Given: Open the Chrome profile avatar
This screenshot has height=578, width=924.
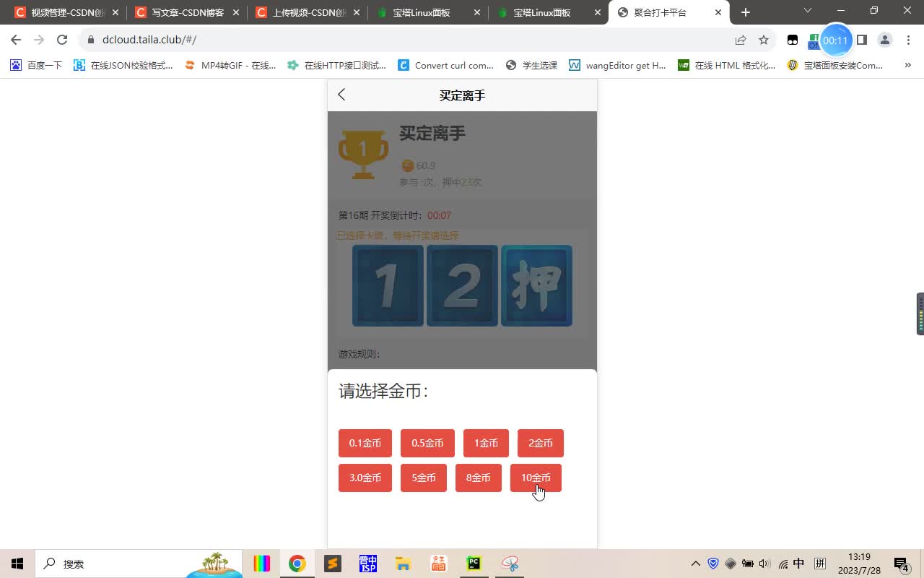Looking at the screenshot, I should pos(885,40).
